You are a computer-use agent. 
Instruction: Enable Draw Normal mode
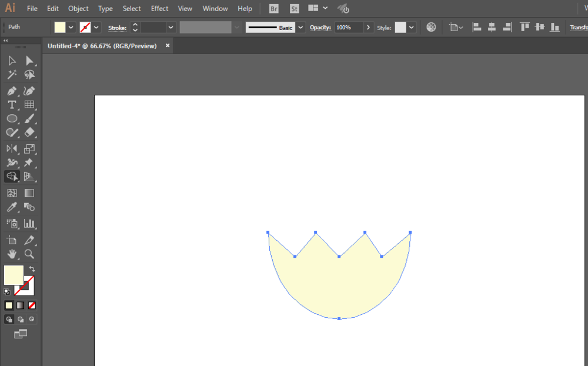pyautogui.click(x=9, y=319)
